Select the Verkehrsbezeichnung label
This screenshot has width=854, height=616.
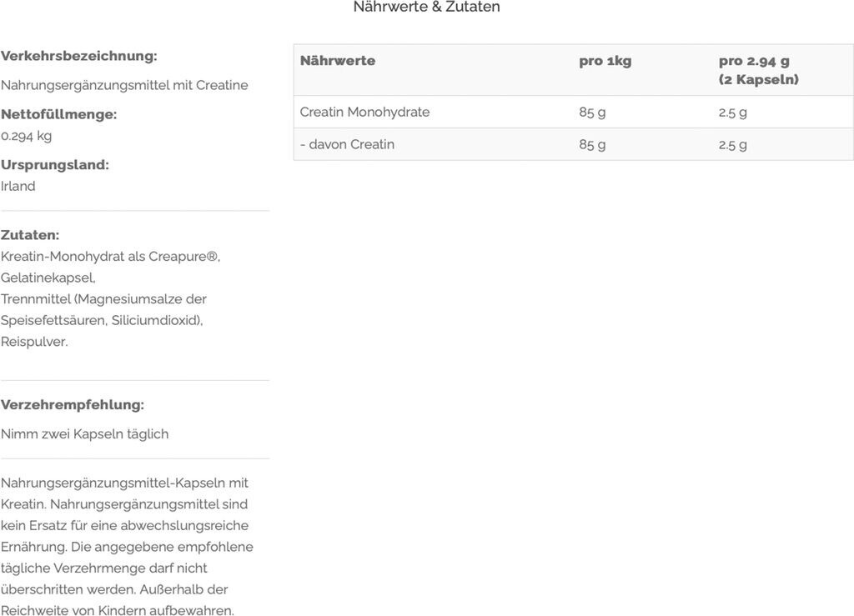79,56
